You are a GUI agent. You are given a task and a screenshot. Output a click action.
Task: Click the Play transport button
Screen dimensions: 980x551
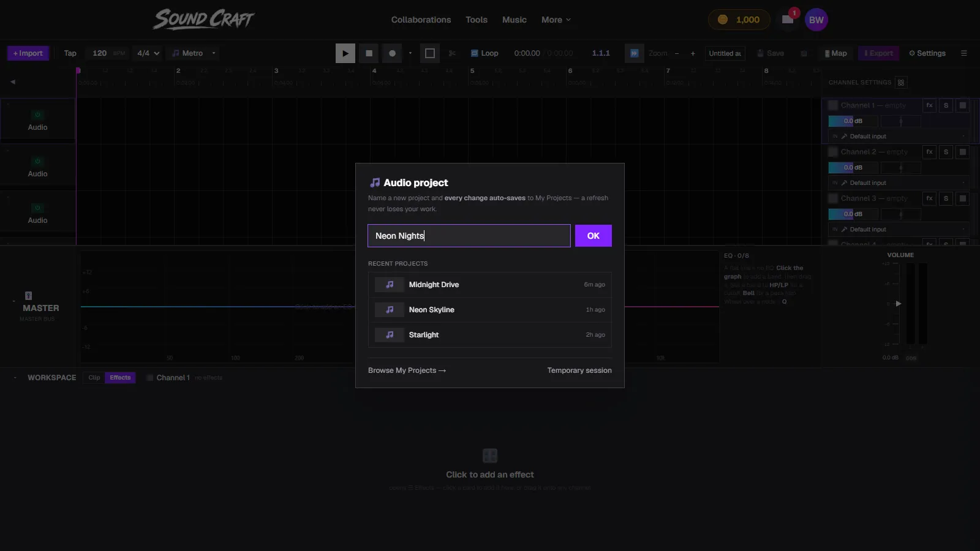pos(345,53)
